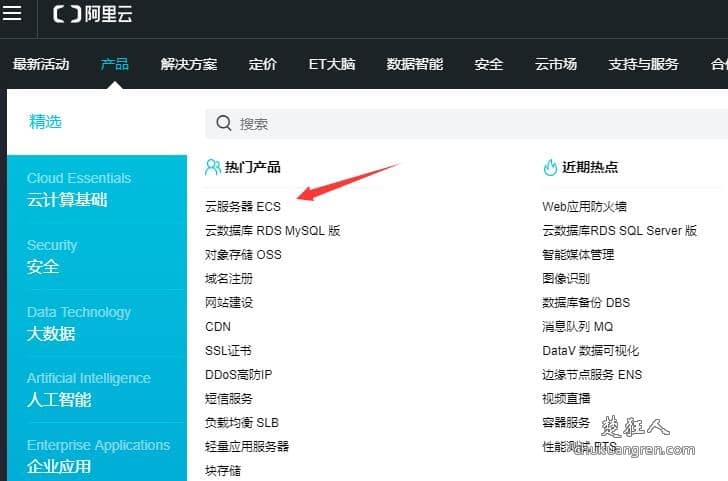Select the 产品 menu tab
728x481 pixels.
click(x=115, y=64)
